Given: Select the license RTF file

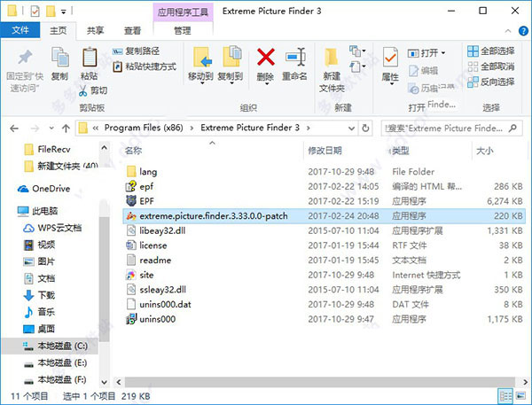Looking at the screenshot, I should (324, 245).
